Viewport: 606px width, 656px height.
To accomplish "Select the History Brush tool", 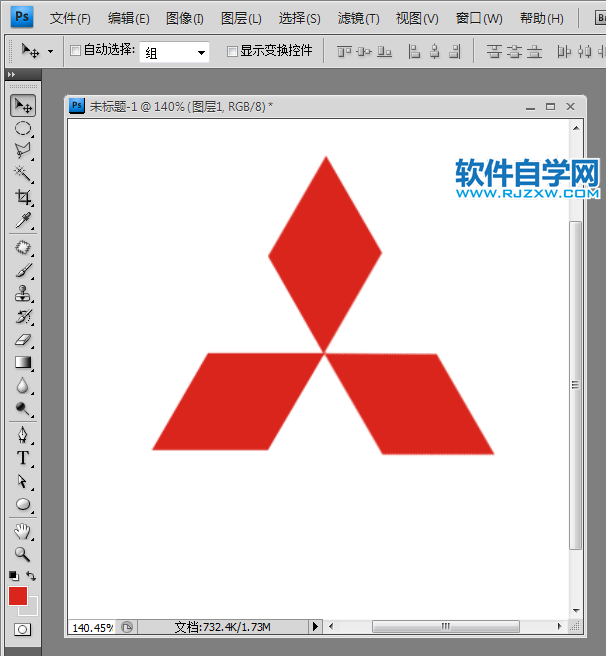I will coord(23,316).
